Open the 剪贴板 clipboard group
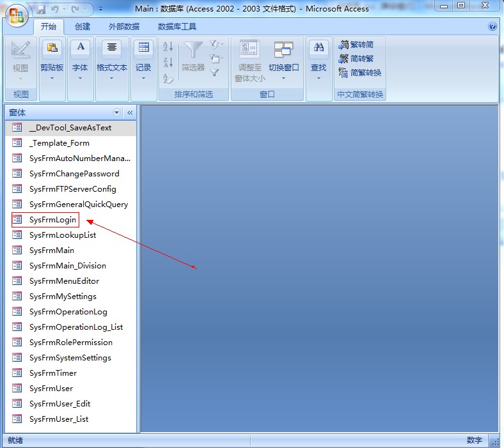The width and height of the screenshot is (504, 448). click(52, 49)
